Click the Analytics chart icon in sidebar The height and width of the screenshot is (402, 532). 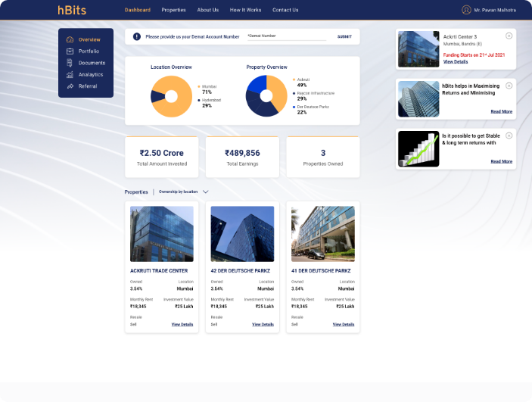[70, 75]
